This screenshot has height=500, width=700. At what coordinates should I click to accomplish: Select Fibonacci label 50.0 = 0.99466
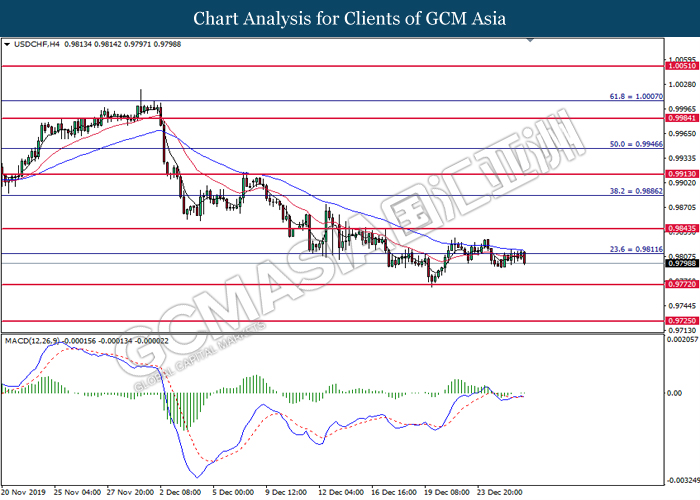click(636, 144)
